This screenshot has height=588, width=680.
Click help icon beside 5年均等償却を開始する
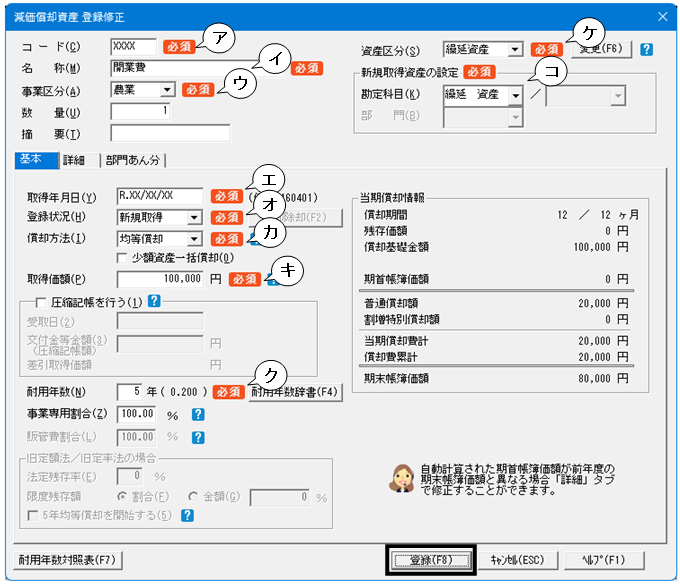click(187, 516)
